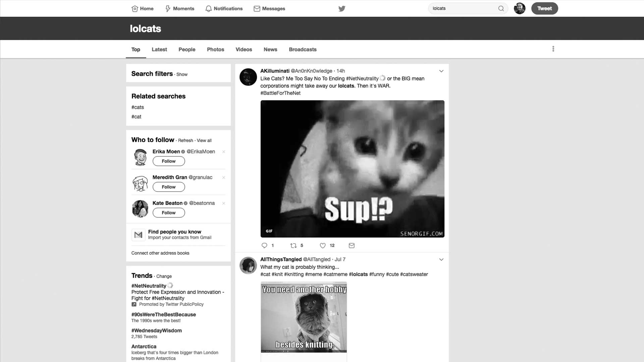644x362 pixels.
Task: Change the Trends settings
Action: click(164, 276)
